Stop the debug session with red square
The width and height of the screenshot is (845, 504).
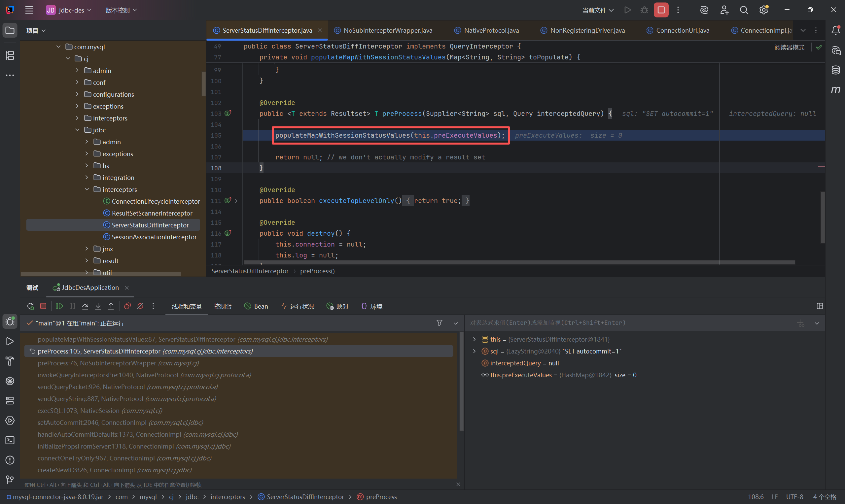pyautogui.click(x=43, y=306)
